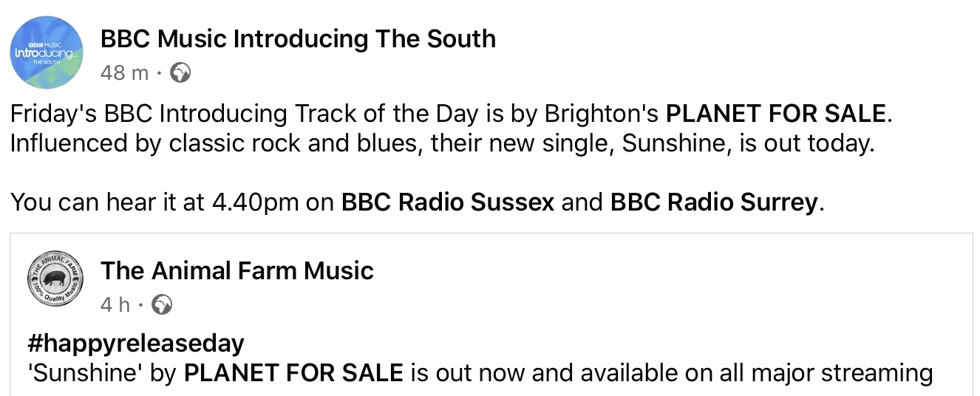Visit the BBC Radio Sussex page link
Image resolution: width=980 pixels, height=396 pixels.
coord(447,202)
